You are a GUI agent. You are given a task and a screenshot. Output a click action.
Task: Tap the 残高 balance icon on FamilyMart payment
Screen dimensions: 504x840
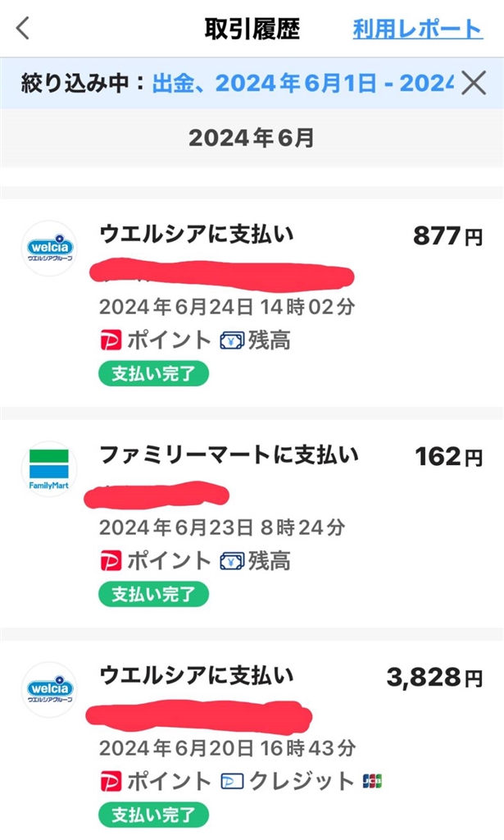coord(233,561)
